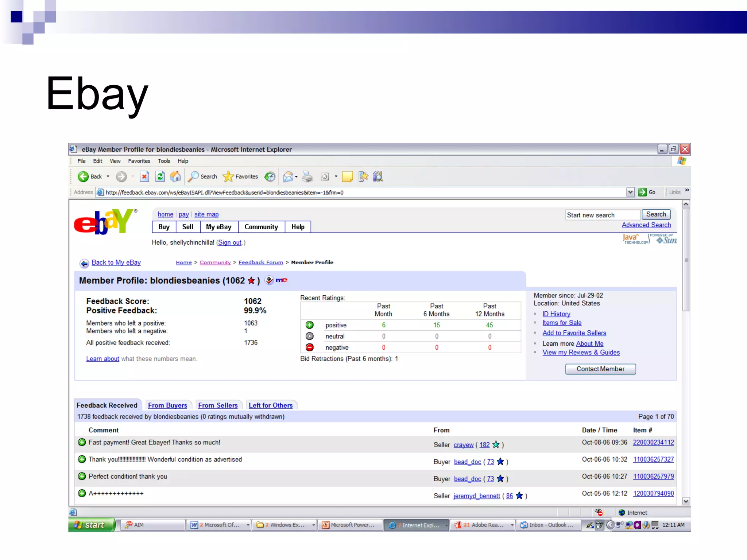Click the Contact Member button
The width and height of the screenshot is (747, 560).
pos(600,369)
